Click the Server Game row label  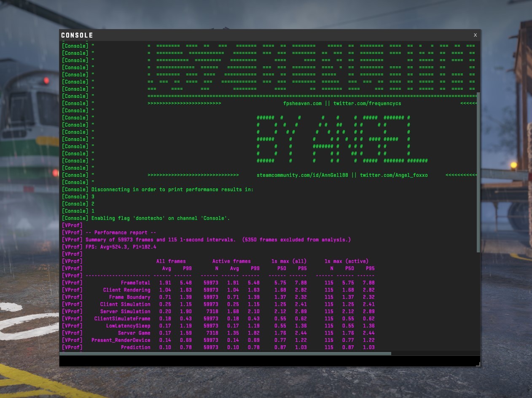coord(134,333)
